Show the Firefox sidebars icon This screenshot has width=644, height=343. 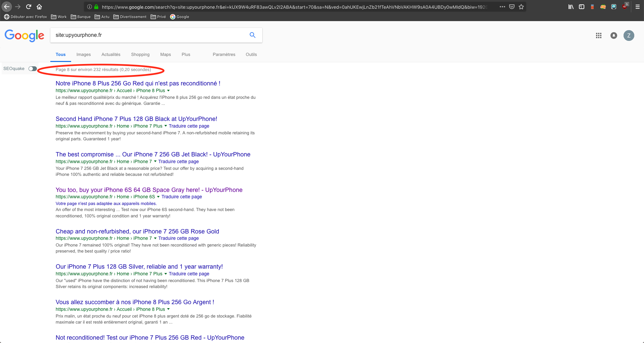pyautogui.click(x=582, y=7)
